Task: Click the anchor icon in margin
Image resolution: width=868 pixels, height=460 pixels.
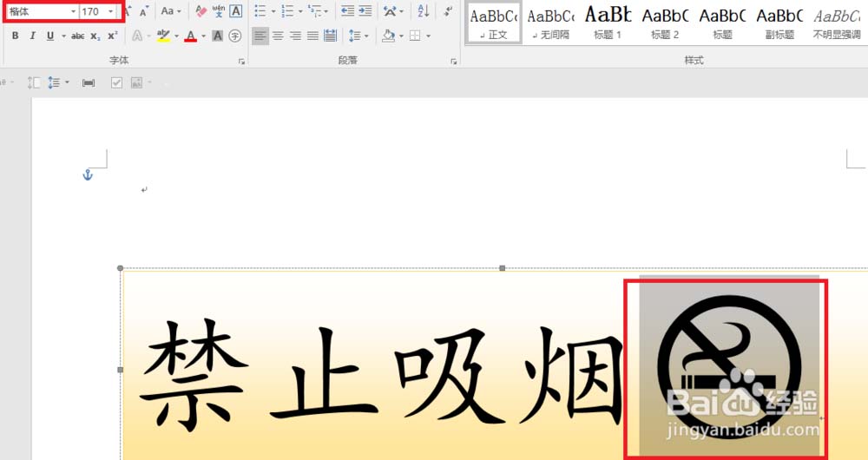Action: click(x=88, y=175)
